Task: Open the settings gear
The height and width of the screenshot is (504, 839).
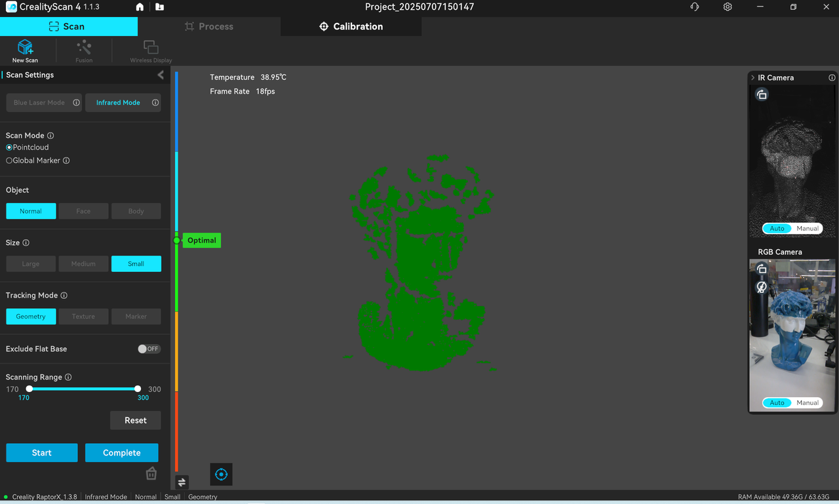Action: click(x=728, y=7)
